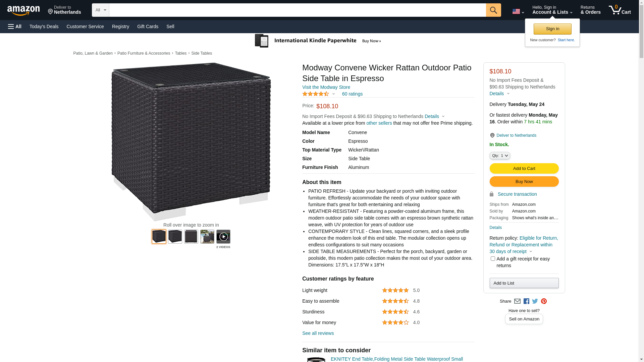Check the gift receipt checkbox
This screenshot has width=644, height=362.
coord(493,259)
